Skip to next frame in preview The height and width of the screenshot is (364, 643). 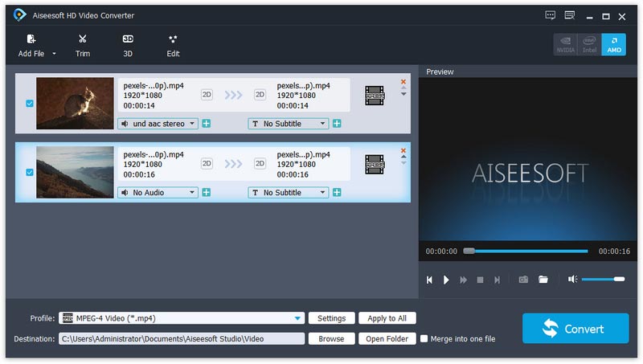tap(497, 280)
